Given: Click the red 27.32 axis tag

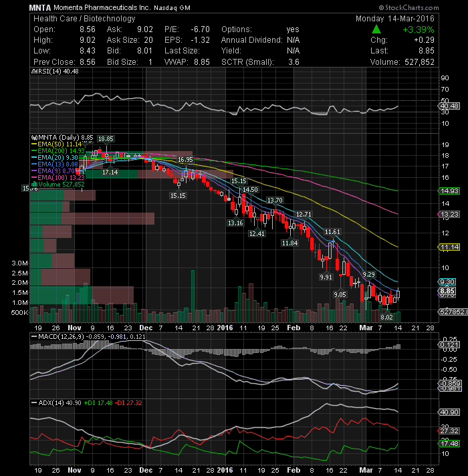Looking at the screenshot, I should tap(449, 431).
